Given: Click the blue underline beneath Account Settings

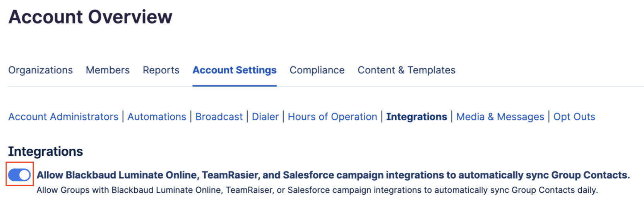Looking at the screenshot, I should click(x=235, y=85).
